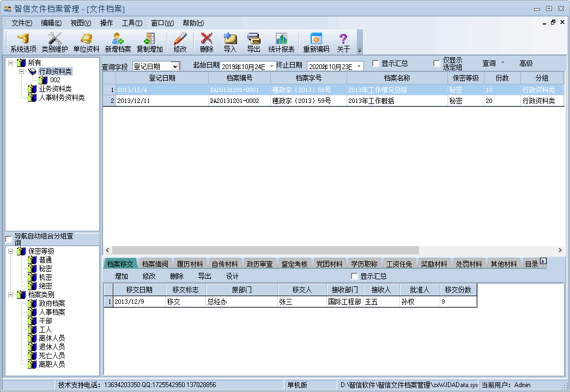Switch to the 奖励材料 tab
The height and width of the screenshot is (392, 570).
(x=434, y=264)
